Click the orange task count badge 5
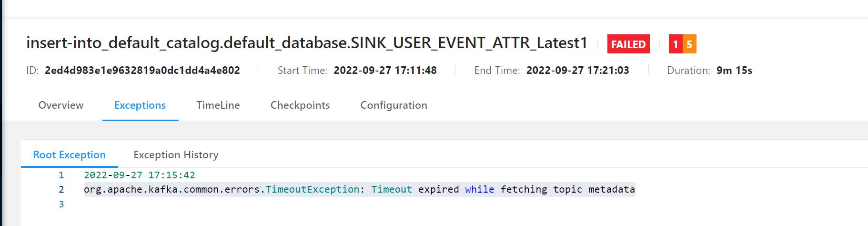 click(x=689, y=44)
